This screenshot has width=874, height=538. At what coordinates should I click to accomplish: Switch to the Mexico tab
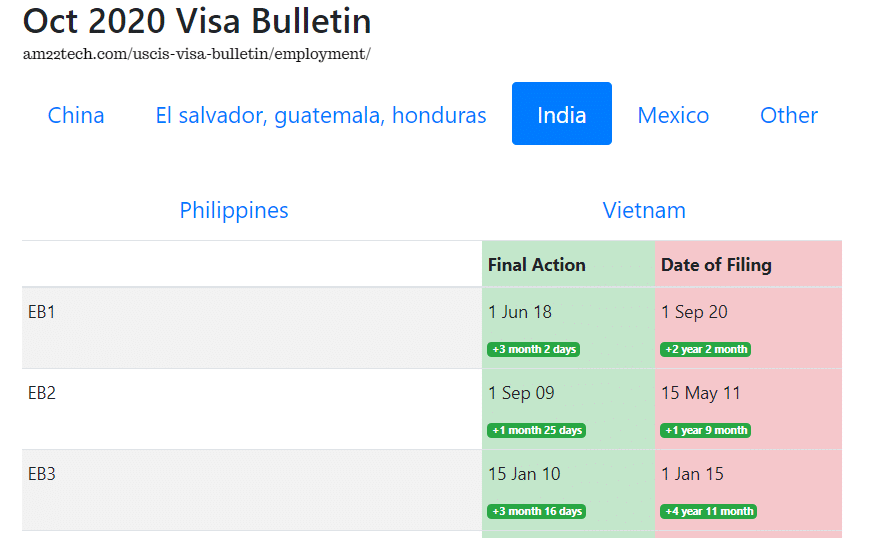click(673, 115)
